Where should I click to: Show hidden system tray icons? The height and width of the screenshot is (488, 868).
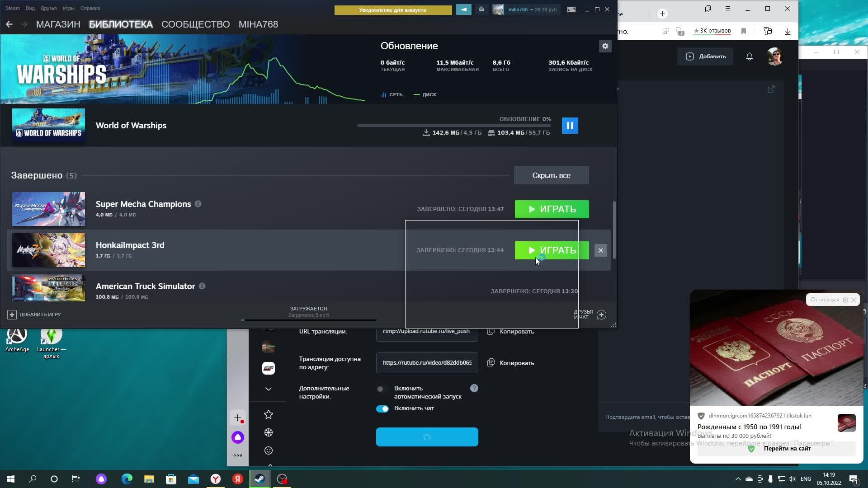pyautogui.click(x=738, y=479)
